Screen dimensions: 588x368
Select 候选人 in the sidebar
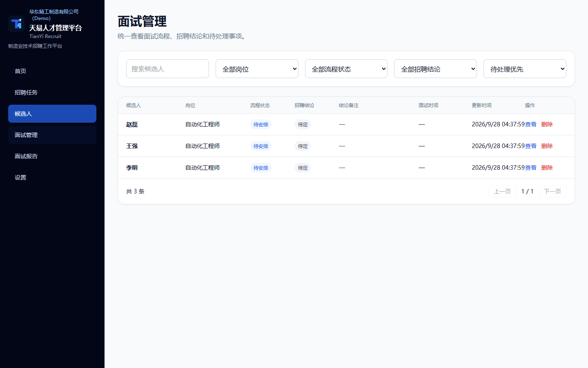click(52, 114)
